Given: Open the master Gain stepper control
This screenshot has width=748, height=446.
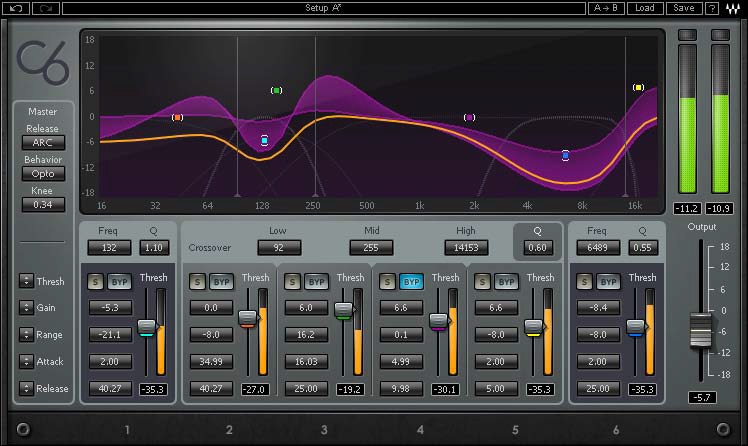Looking at the screenshot, I should [x=26, y=308].
